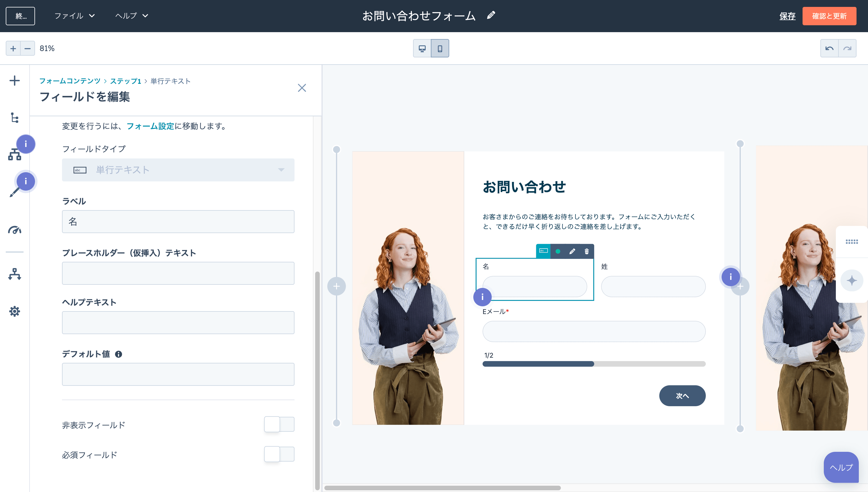This screenshot has width=868, height=492.
Task: Click the info badge on the 名 field
Action: tap(483, 297)
